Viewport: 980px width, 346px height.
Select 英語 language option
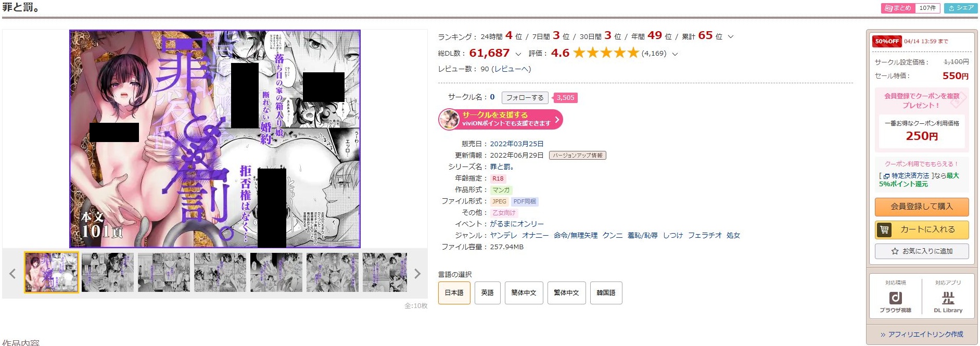pyautogui.click(x=487, y=293)
